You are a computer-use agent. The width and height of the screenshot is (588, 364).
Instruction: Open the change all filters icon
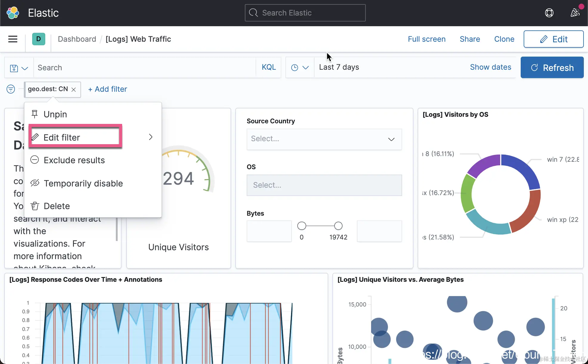pos(11,89)
